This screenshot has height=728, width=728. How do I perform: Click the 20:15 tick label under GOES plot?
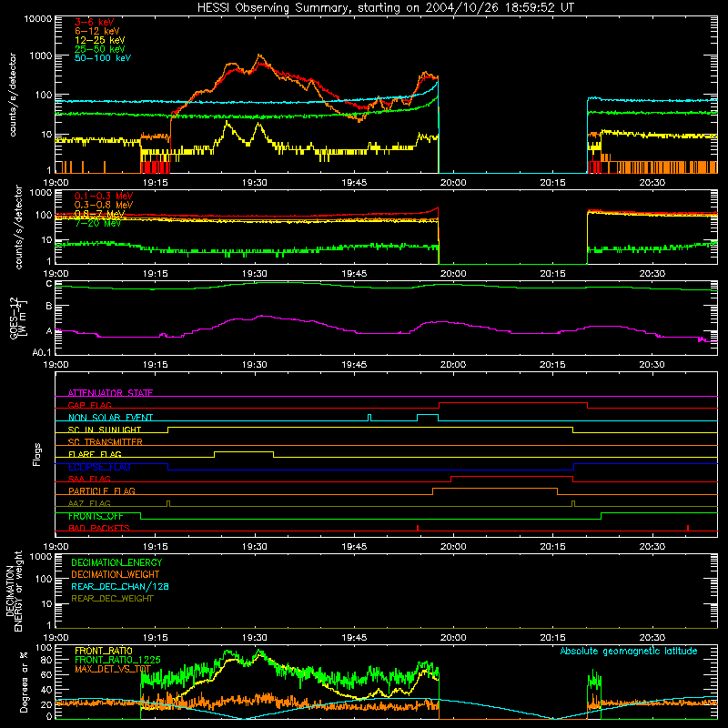[552, 365]
